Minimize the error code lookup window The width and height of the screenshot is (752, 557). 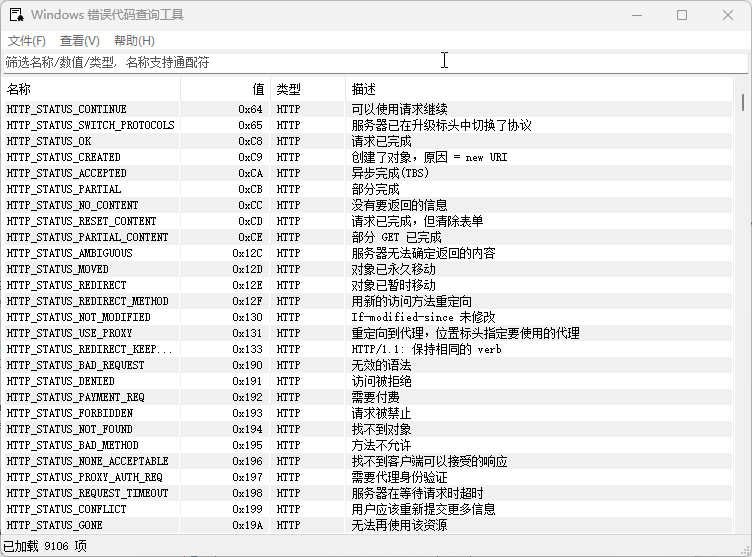point(637,15)
